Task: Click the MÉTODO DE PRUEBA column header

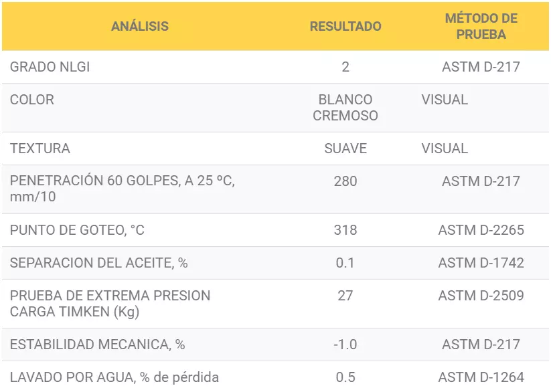Action: (x=481, y=26)
